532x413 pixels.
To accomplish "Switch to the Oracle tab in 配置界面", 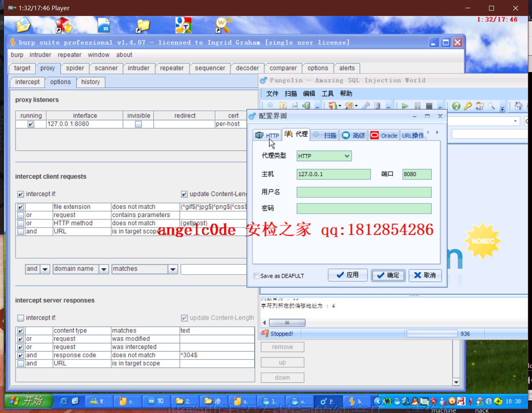I will click(384, 135).
